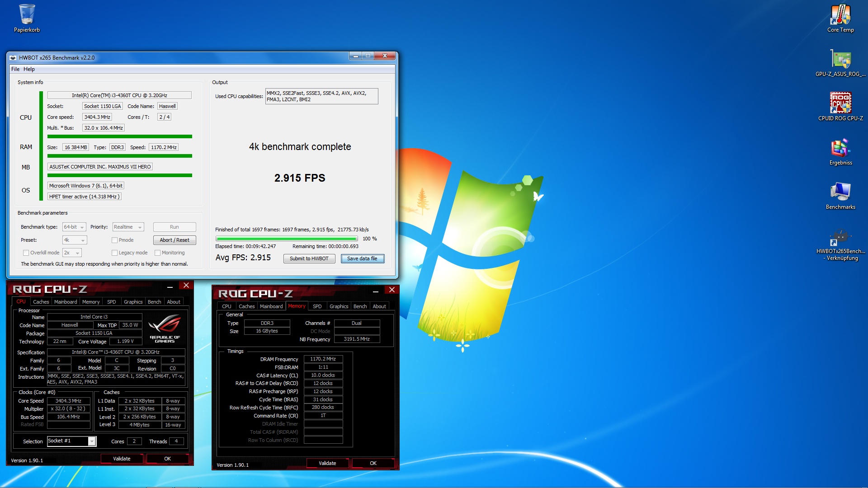Click the CAS# Latency 10.0 clocks value
Viewport: 868px width, 488px height.
click(323, 375)
